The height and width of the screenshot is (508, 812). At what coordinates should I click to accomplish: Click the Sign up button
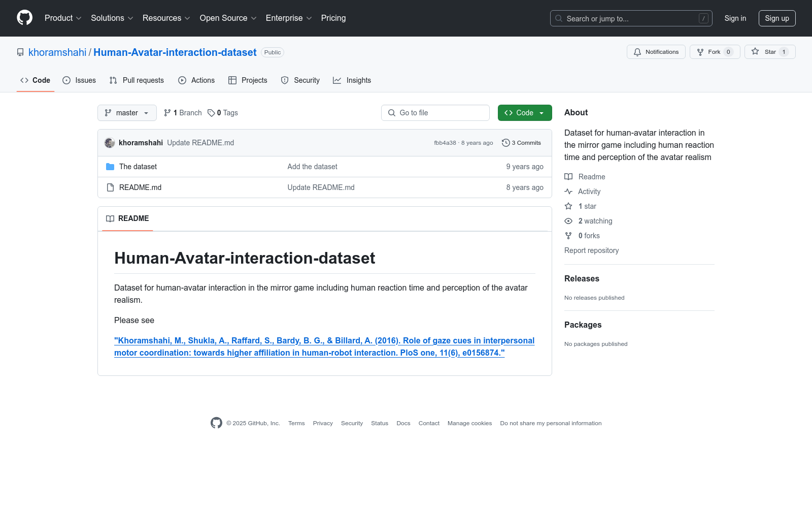[x=777, y=18]
